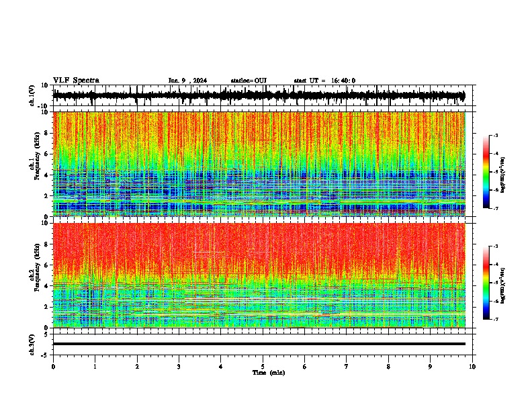
Task: Click tick "10" on the Time axis
Action: coord(472,367)
